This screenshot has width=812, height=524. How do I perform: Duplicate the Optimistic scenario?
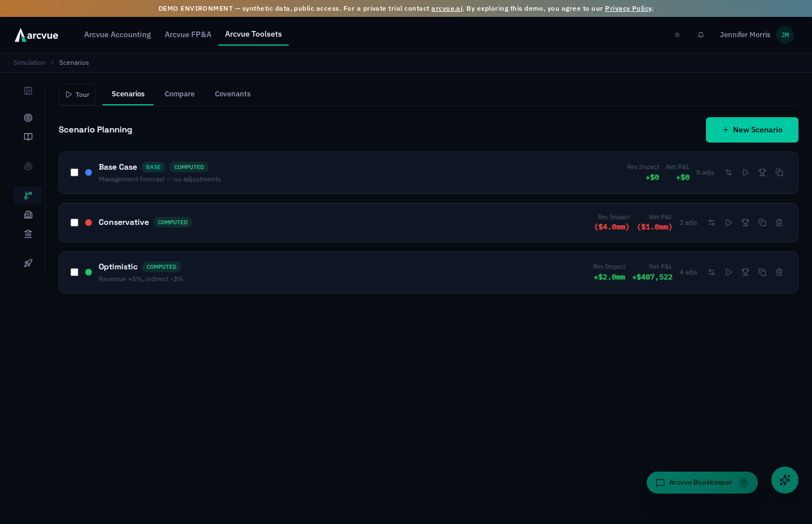click(762, 272)
